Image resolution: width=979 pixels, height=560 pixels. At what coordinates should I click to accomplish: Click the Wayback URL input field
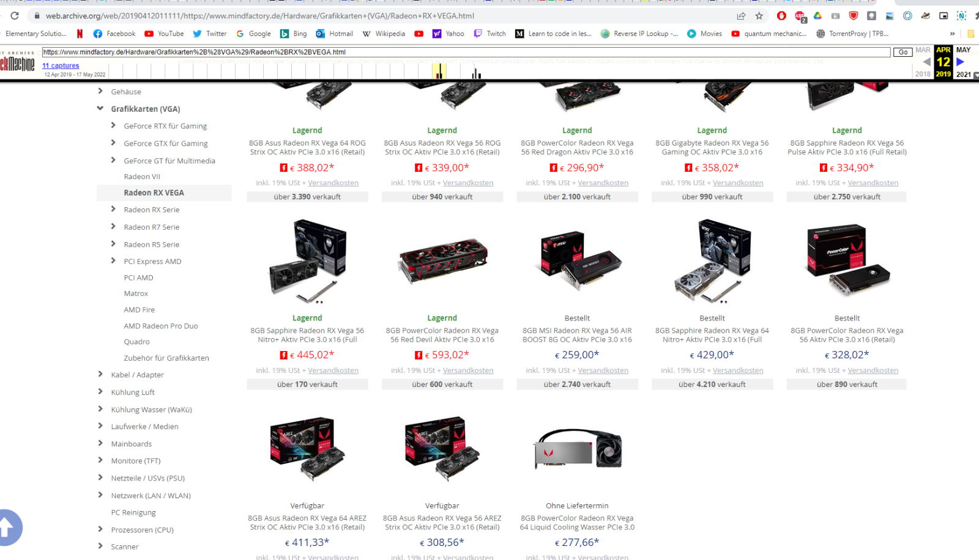click(x=466, y=52)
